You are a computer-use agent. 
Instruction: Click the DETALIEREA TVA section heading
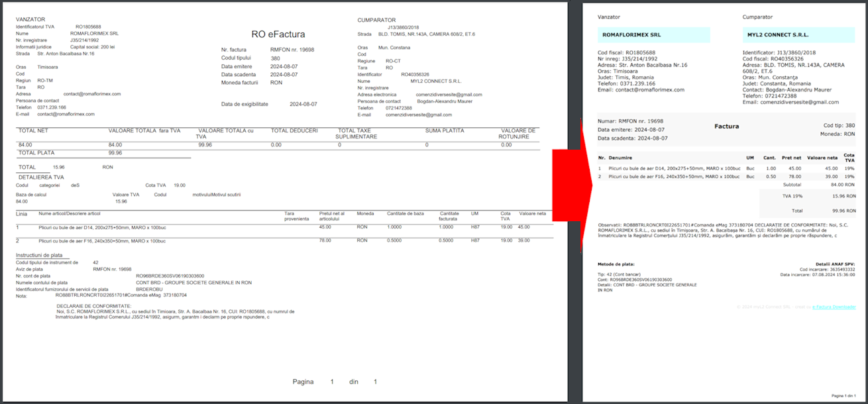(41, 177)
